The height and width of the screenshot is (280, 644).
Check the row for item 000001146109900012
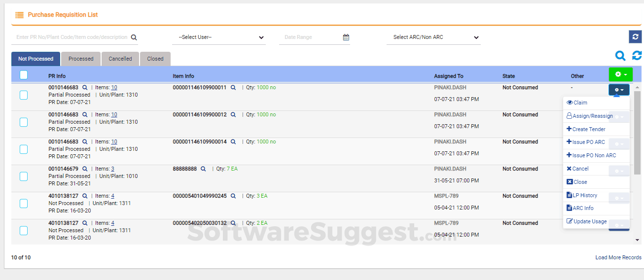click(x=24, y=122)
